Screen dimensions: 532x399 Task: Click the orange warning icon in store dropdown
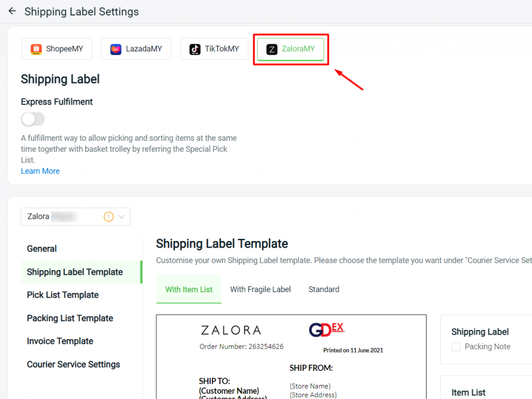tap(109, 217)
